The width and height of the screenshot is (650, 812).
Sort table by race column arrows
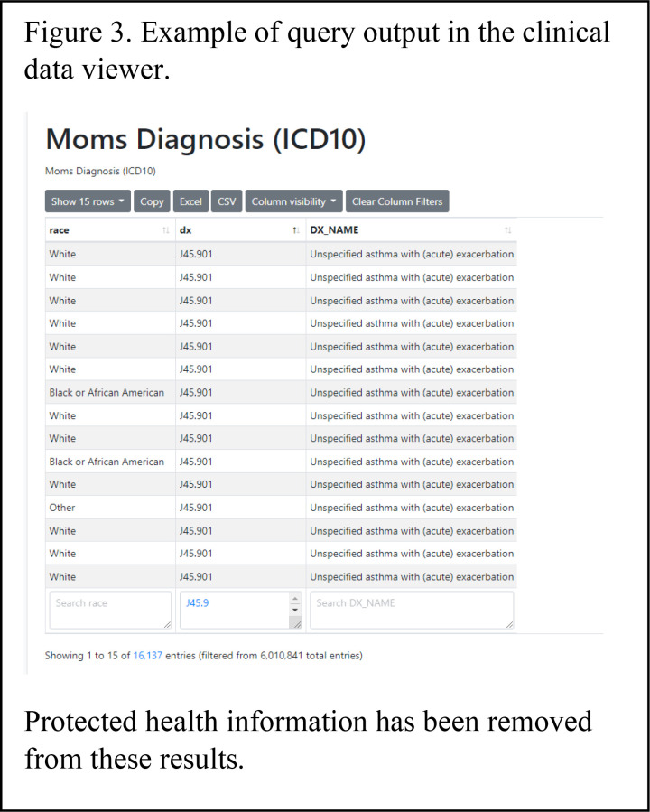coord(165,230)
